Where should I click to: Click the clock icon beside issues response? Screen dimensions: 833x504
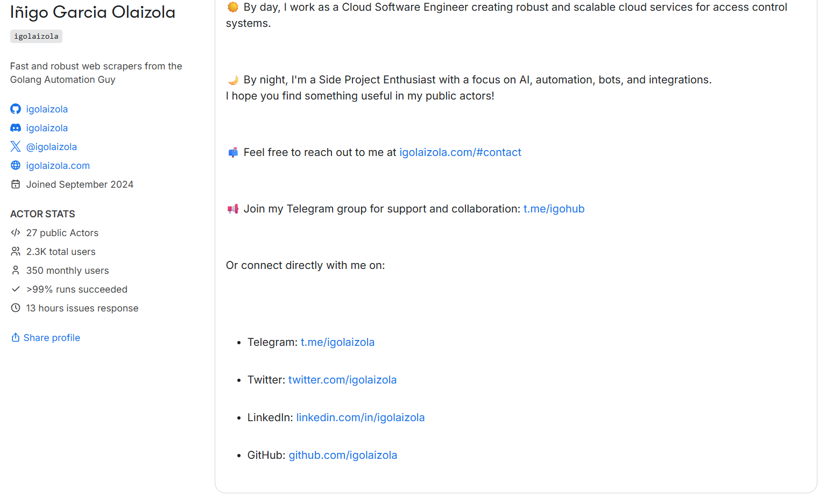16,308
